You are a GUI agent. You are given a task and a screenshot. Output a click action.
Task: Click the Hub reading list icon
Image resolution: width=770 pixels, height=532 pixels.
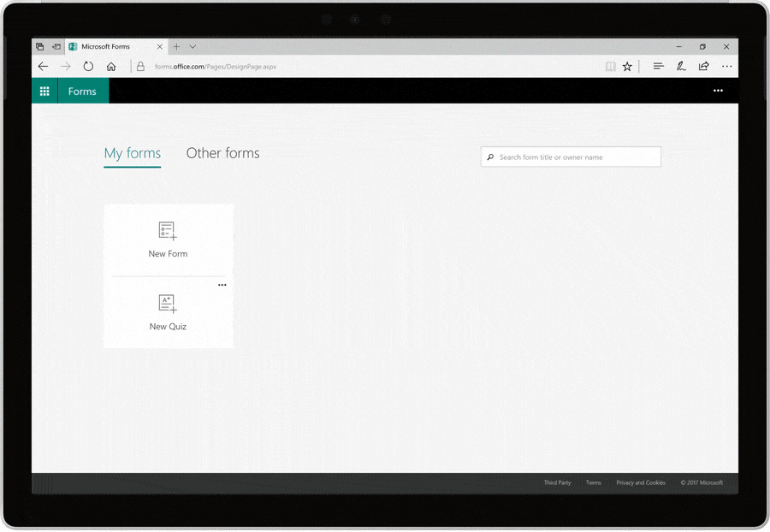[x=657, y=66]
